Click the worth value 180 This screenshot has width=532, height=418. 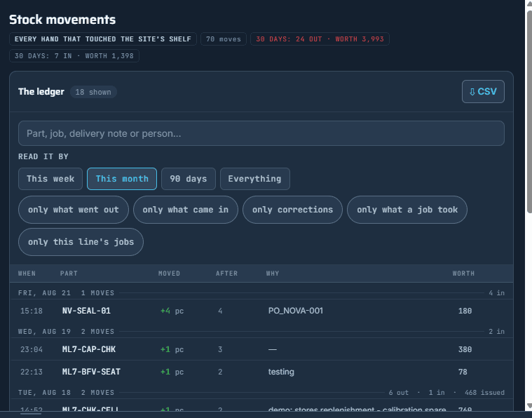pyautogui.click(x=465, y=311)
